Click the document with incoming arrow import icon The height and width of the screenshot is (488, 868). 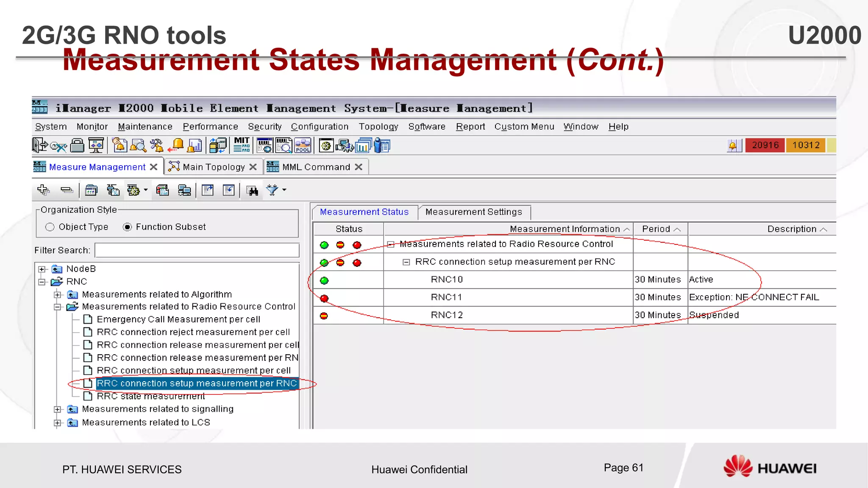click(x=228, y=190)
